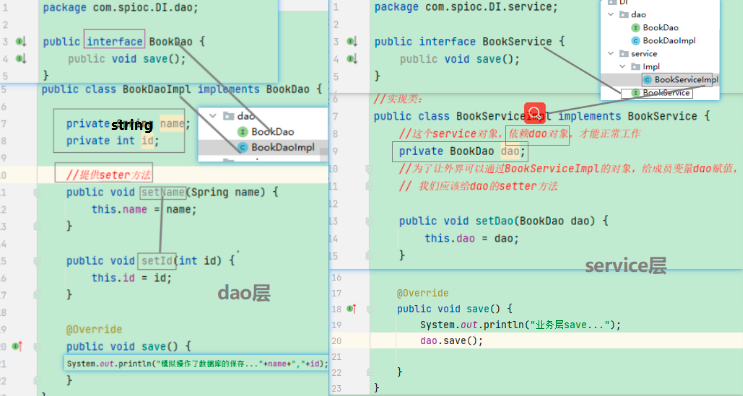Click '//实现类:' comment line

[x=398, y=99]
